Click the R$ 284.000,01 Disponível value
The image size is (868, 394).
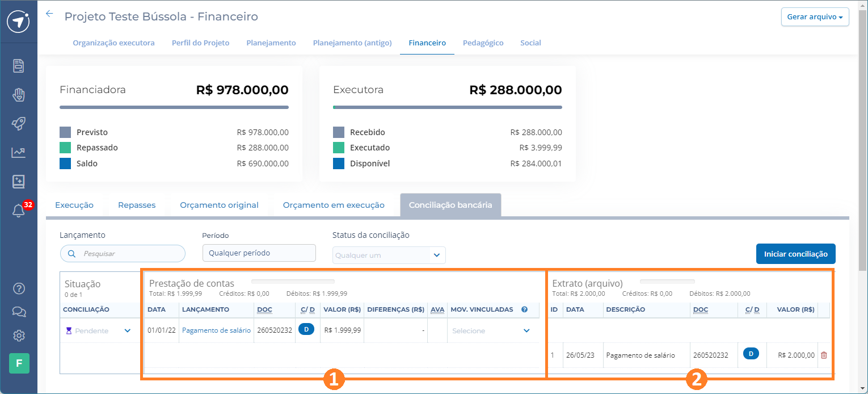coord(536,164)
